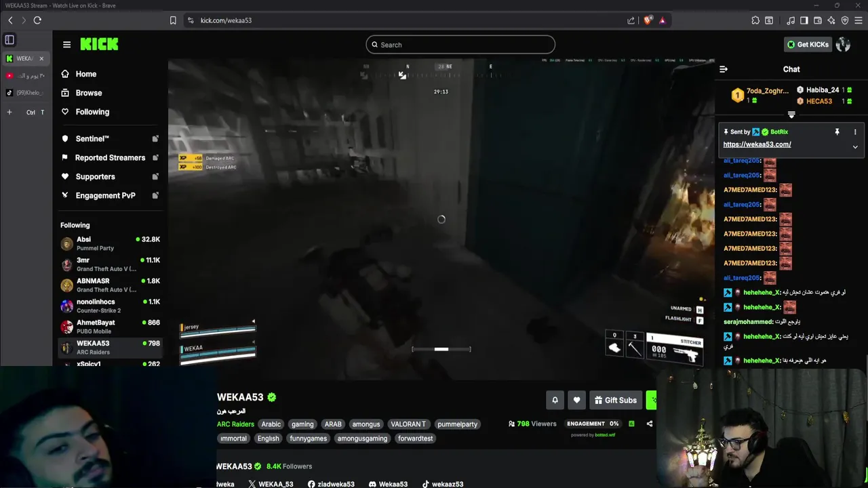Click the Get KICKs button

point(807,45)
